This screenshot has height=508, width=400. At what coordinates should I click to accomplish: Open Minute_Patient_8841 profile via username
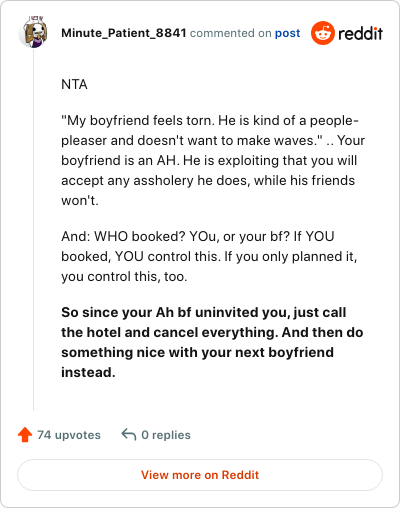point(124,33)
